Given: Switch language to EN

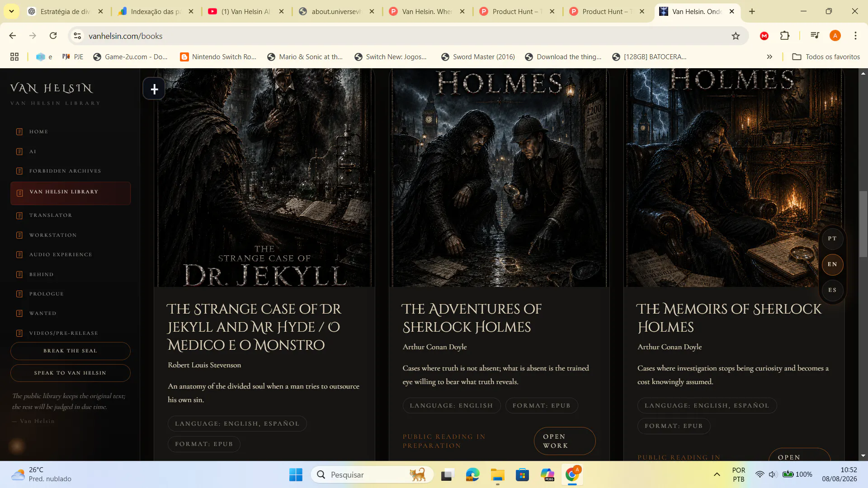Looking at the screenshot, I should pyautogui.click(x=832, y=264).
